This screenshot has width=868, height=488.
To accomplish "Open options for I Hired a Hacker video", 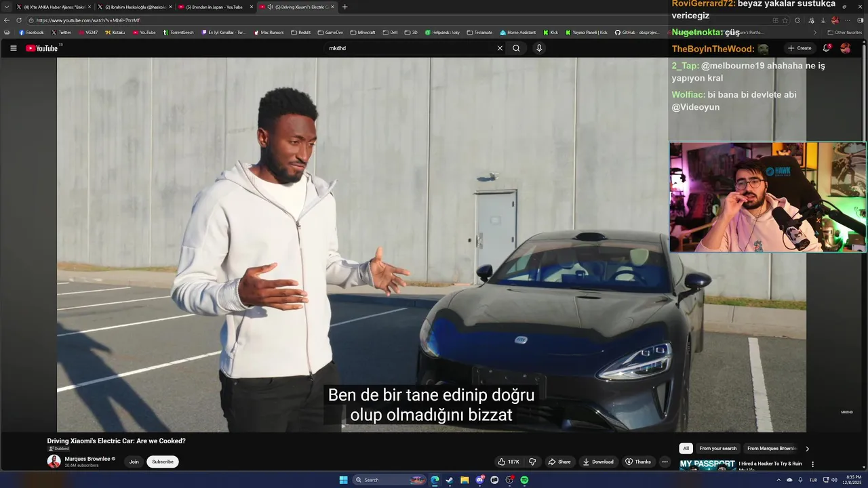I will click(x=812, y=464).
